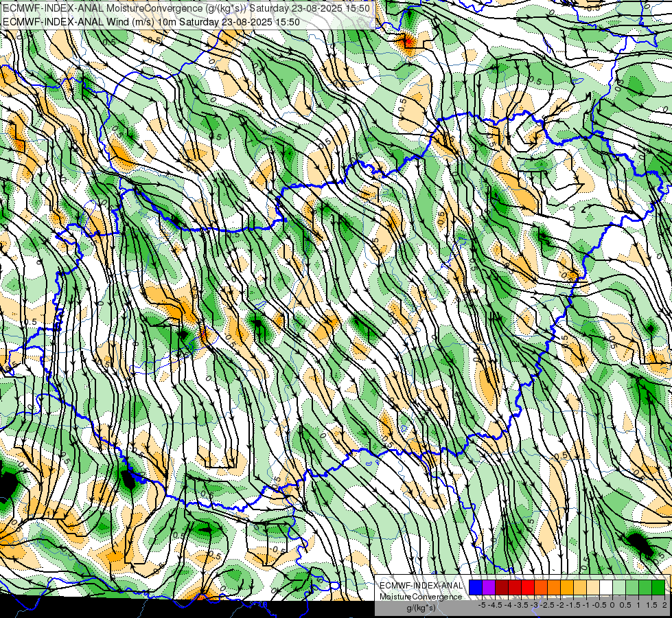Click the red-orange swatch between -3 and -2.5
This screenshot has height=618, width=672.
click(541, 587)
